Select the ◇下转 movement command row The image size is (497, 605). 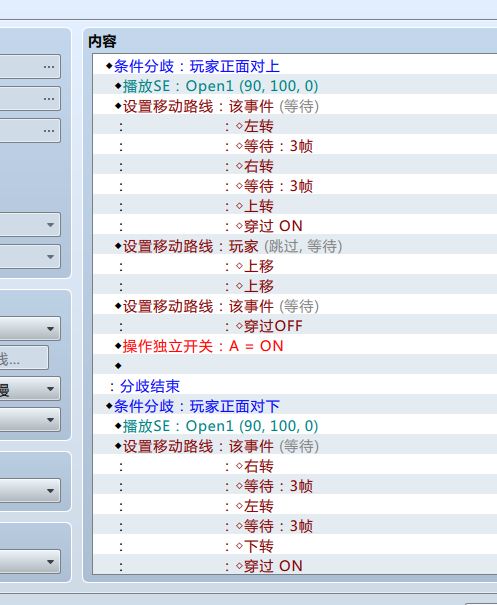(295, 546)
